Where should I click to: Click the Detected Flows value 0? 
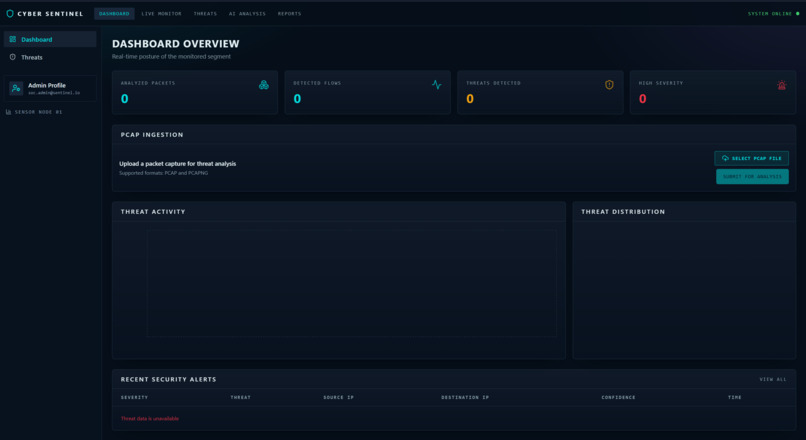pyautogui.click(x=297, y=99)
